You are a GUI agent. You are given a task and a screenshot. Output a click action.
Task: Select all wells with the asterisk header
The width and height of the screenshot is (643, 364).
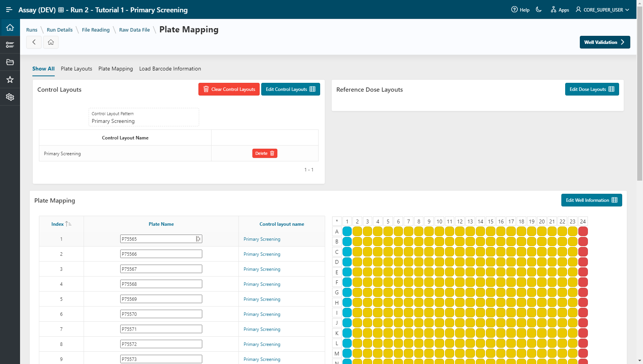[337, 221]
